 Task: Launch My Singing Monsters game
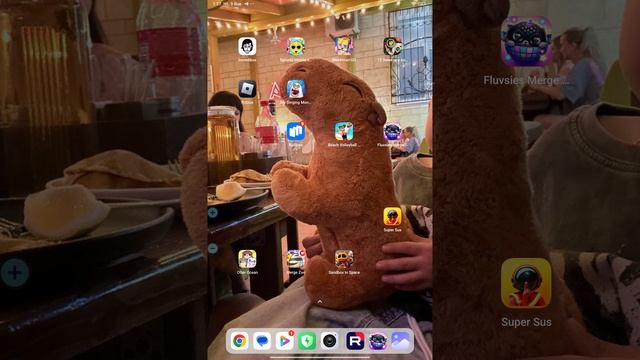(296, 89)
